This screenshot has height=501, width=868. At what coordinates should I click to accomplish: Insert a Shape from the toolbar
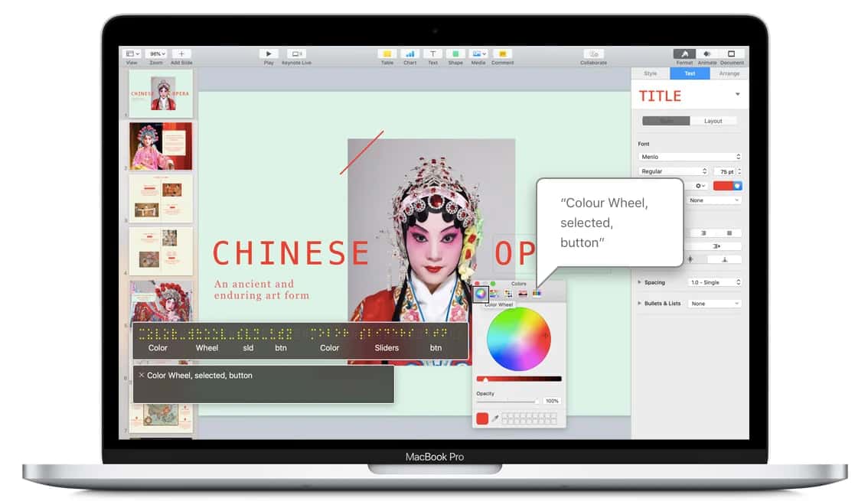[455, 54]
